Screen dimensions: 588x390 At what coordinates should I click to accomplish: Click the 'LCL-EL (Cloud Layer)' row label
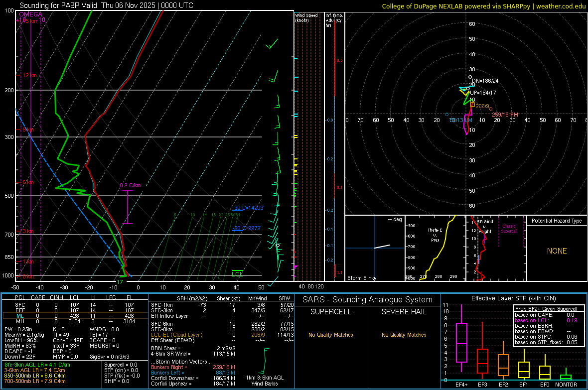click(x=176, y=335)
